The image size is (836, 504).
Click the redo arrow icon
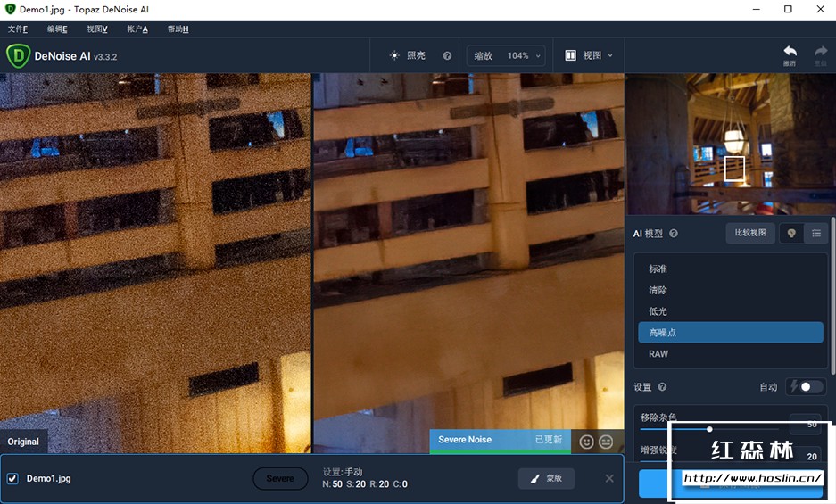821,52
